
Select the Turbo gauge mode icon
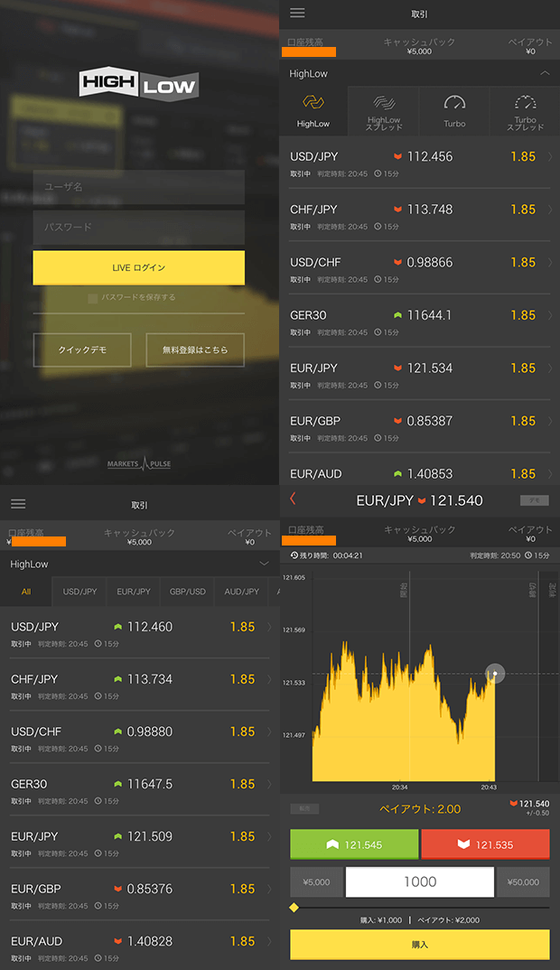[x=454, y=111]
